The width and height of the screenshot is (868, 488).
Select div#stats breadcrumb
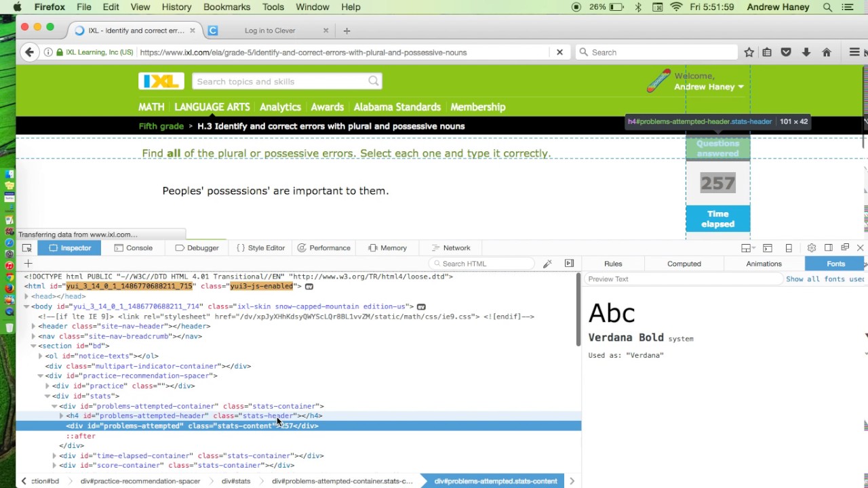pyautogui.click(x=235, y=481)
